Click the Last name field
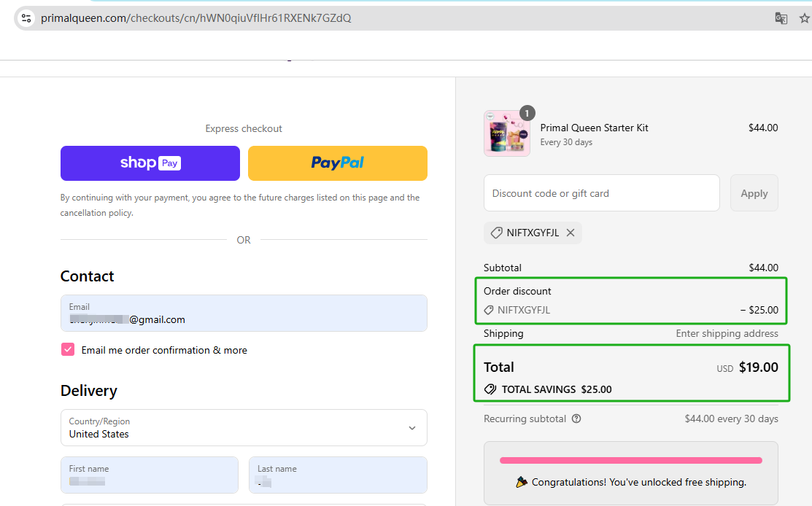The image size is (812, 506). pos(338,475)
